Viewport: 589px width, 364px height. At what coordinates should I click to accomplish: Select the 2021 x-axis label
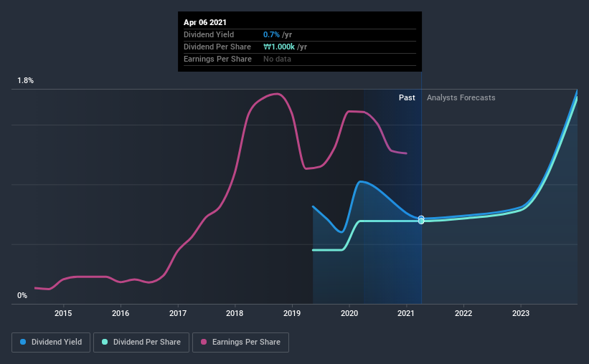(407, 313)
